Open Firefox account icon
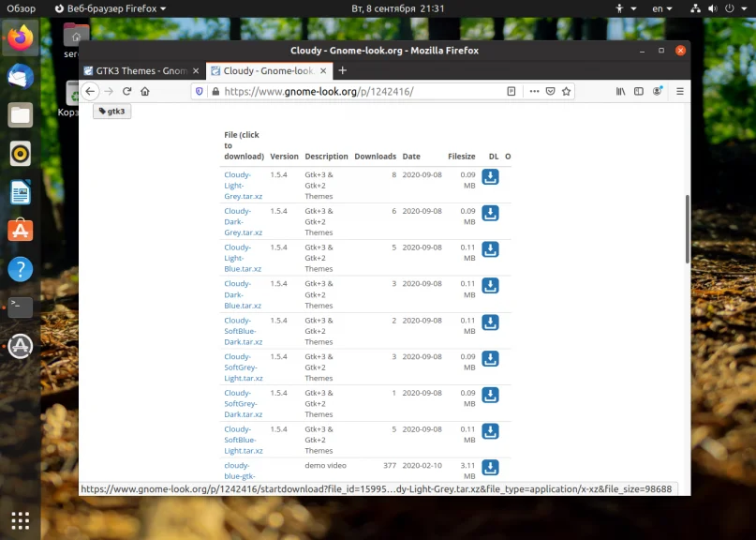Image resolution: width=756 pixels, height=540 pixels. click(657, 91)
